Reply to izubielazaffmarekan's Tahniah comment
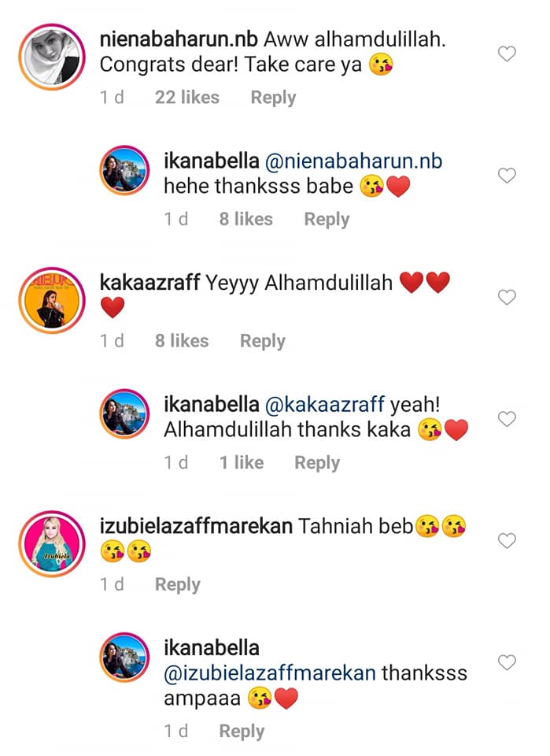This screenshot has width=550, height=756. click(x=177, y=585)
